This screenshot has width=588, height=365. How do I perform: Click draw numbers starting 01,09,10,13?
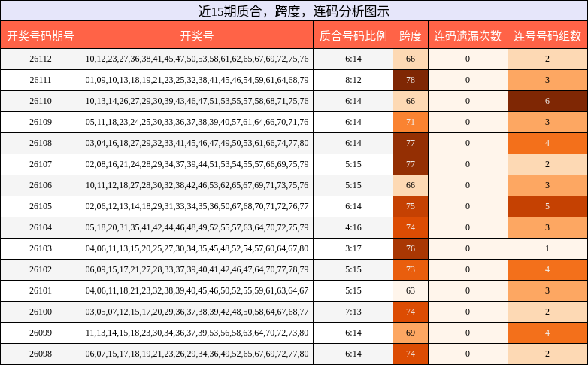pos(197,80)
